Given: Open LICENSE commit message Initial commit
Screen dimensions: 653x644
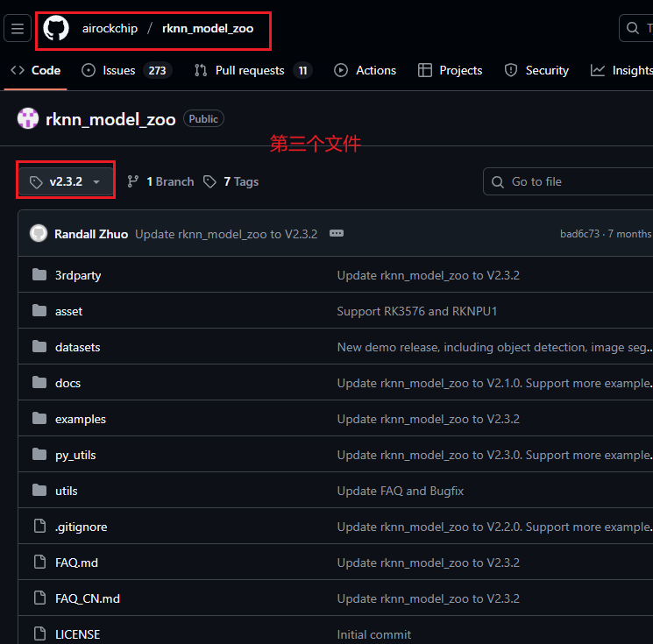Looking at the screenshot, I should click(x=374, y=634).
